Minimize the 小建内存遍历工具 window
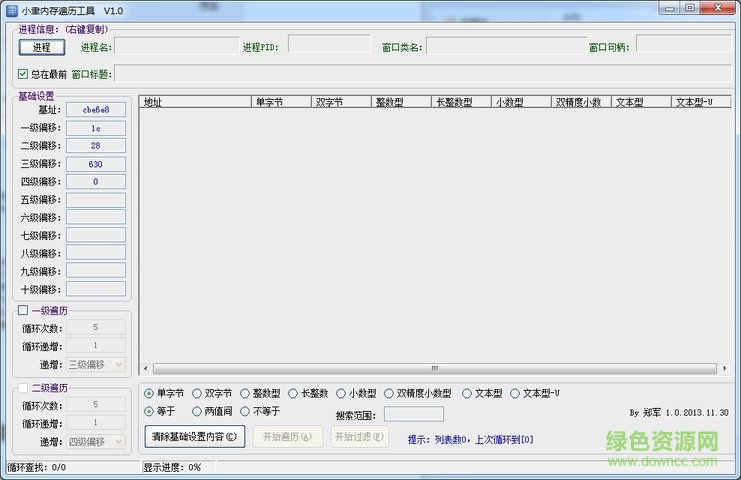Screen dimensions: 741x480 [670, 8]
